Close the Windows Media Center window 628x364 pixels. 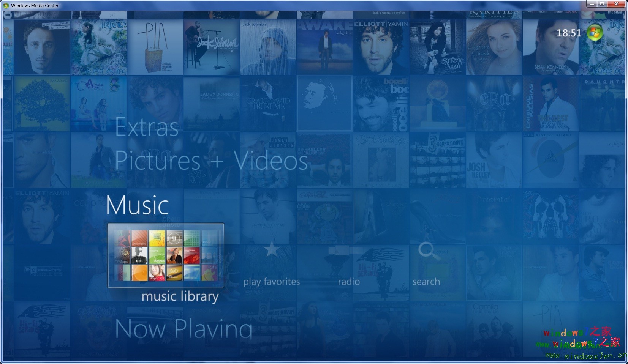pyautogui.click(x=617, y=4)
